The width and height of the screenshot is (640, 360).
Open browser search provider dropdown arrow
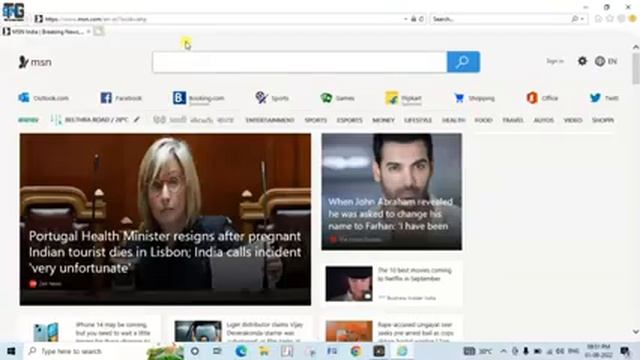[x=582, y=19]
